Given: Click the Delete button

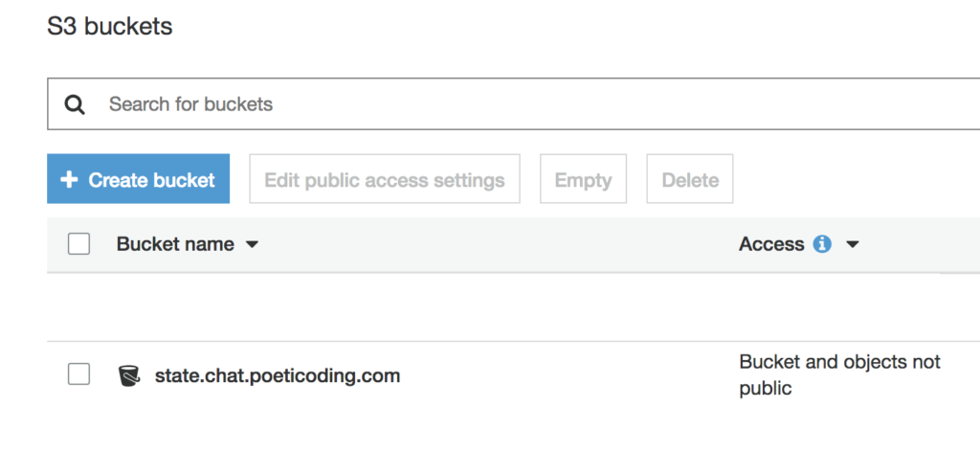Looking at the screenshot, I should pos(690,179).
